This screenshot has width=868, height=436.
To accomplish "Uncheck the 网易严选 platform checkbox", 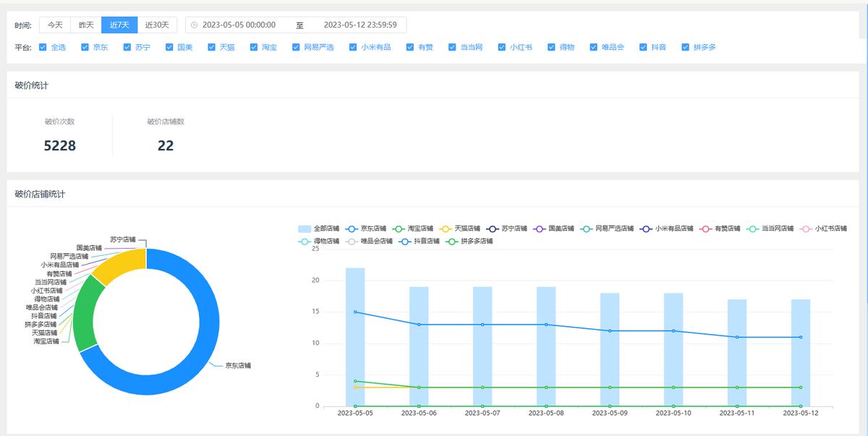I will click(x=296, y=47).
